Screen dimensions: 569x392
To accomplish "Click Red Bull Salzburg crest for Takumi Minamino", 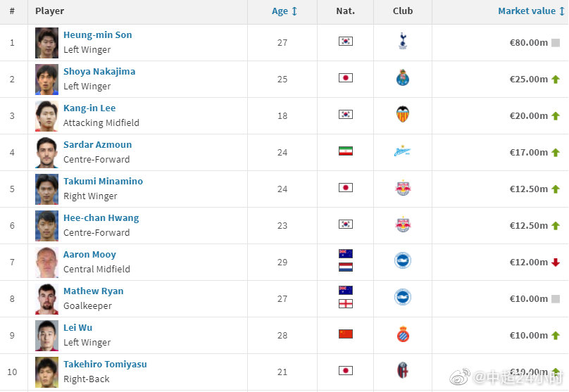I will [402, 187].
